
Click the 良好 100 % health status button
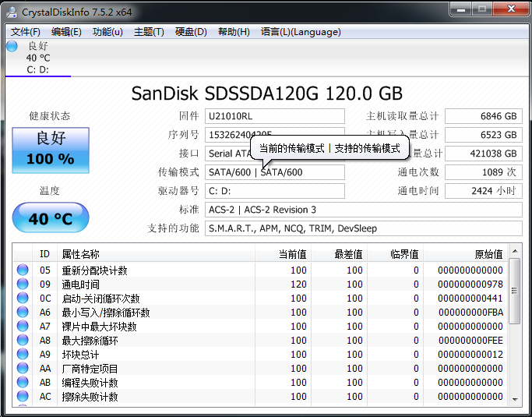[51, 150]
